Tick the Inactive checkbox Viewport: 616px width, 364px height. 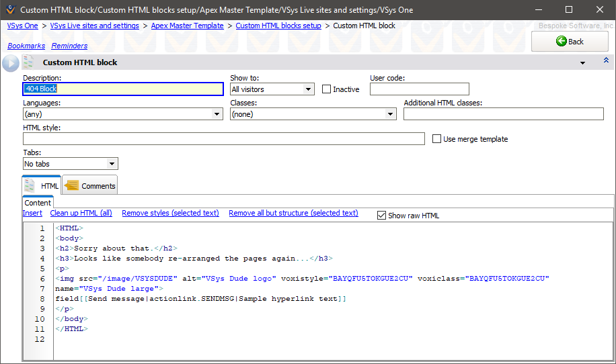coord(327,89)
